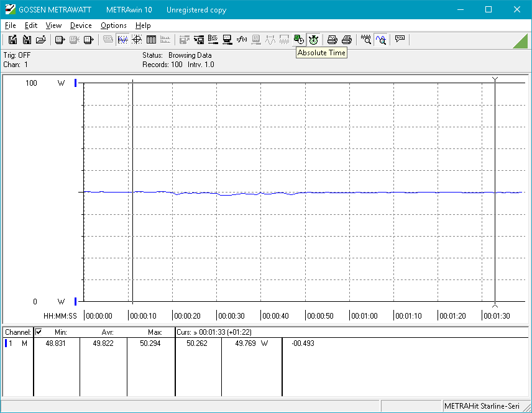Click the greyed bar chart view icon
532x413 pixels.
pos(165,40)
